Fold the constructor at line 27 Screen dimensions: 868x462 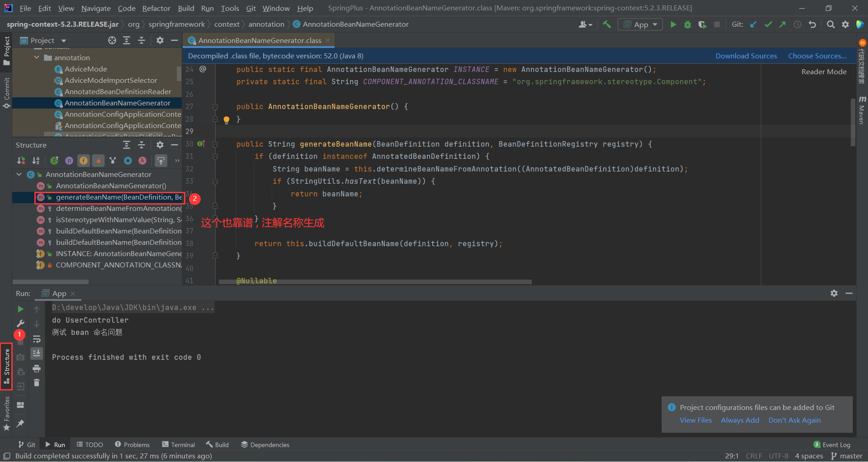point(215,107)
